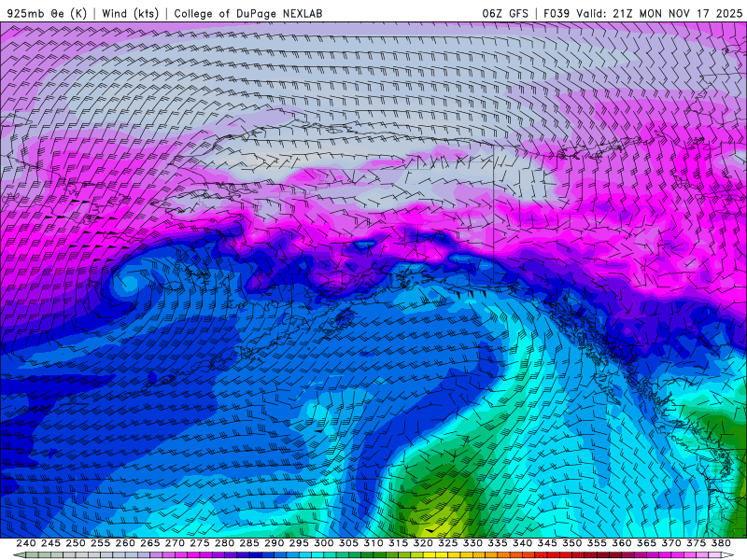747x560 pixels.
Task: Select the 'College of DuPage NEXLAB' label
Action: (248, 13)
